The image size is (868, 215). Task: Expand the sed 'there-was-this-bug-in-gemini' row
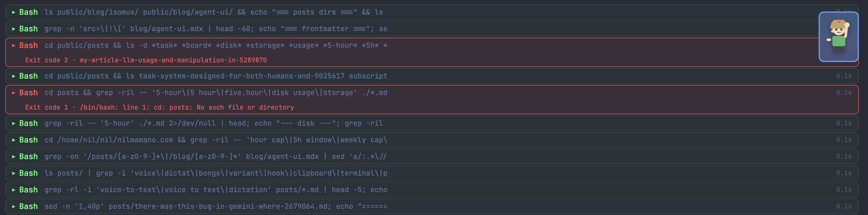(x=432, y=207)
